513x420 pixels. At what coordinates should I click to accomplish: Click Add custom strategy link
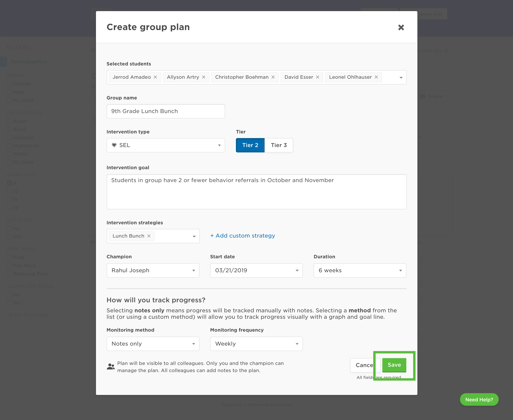(x=243, y=236)
